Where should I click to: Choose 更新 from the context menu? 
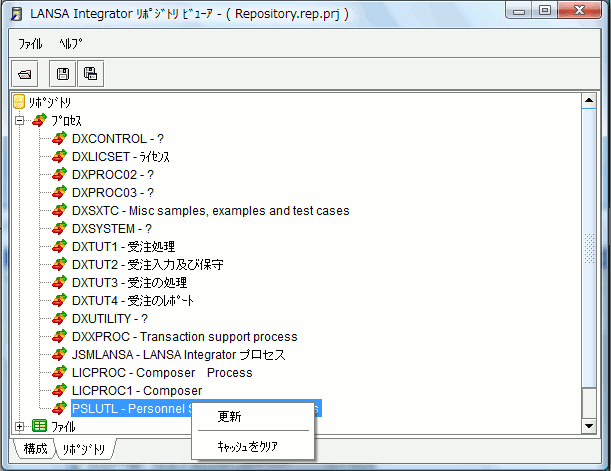pos(229,416)
